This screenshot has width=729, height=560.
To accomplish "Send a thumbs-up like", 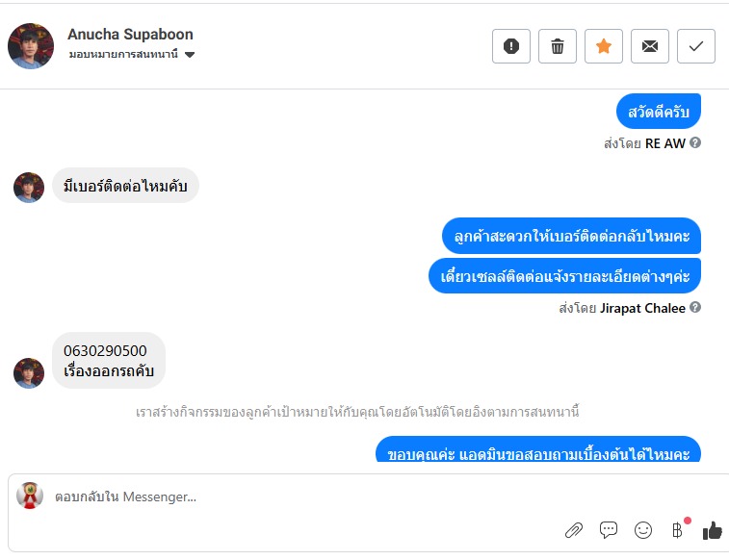I will point(713,530).
